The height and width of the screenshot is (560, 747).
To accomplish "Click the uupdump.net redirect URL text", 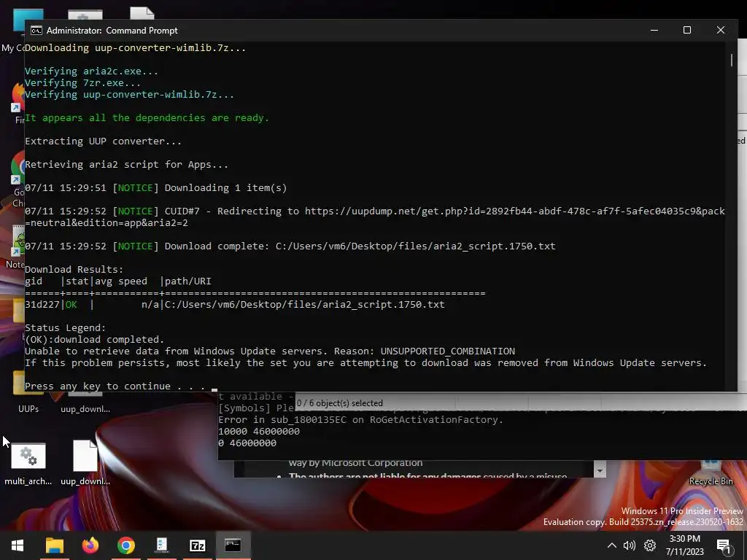I will click(515, 211).
